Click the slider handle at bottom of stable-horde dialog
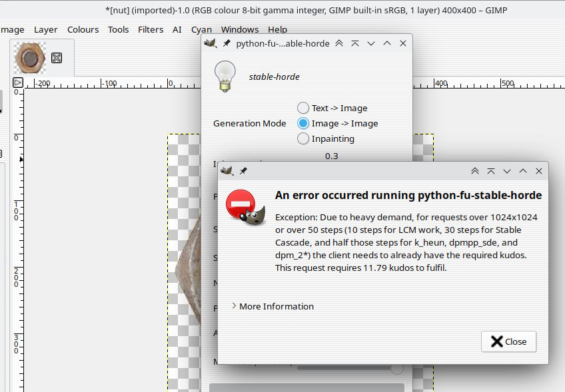Viewport: 565px width, 392px height. [x=397, y=368]
